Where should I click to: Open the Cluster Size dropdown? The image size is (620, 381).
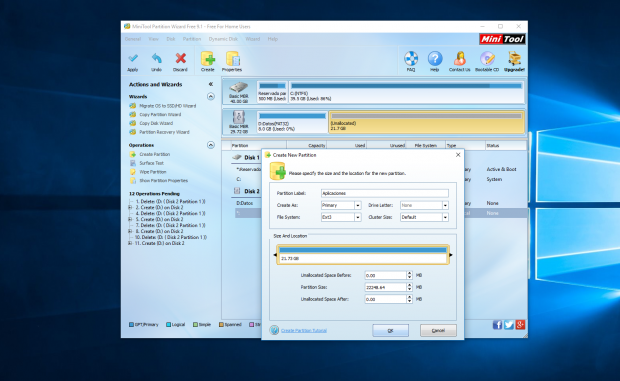point(445,217)
